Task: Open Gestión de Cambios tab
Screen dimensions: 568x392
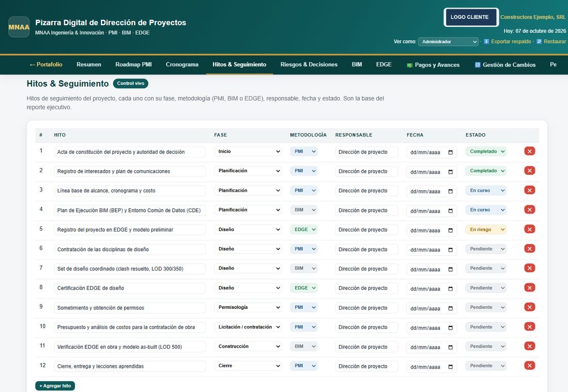Action: tap(506, 65)
